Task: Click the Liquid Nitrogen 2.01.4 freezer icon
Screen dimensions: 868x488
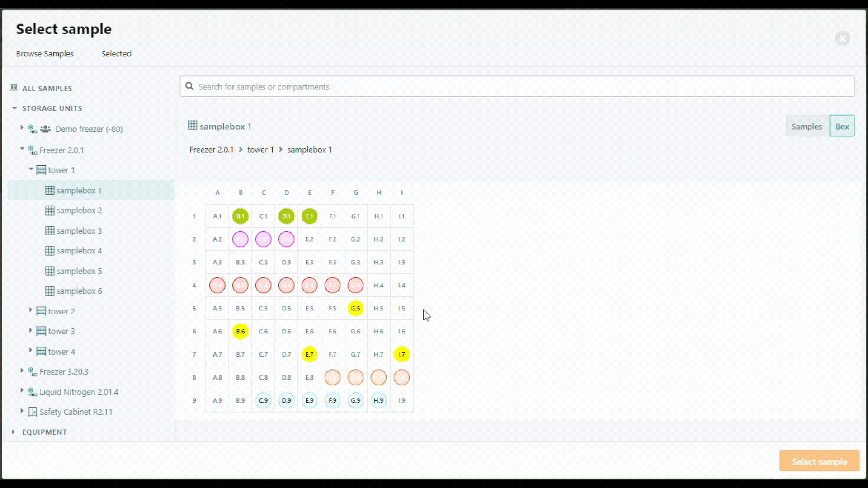Action: (32, 392)
